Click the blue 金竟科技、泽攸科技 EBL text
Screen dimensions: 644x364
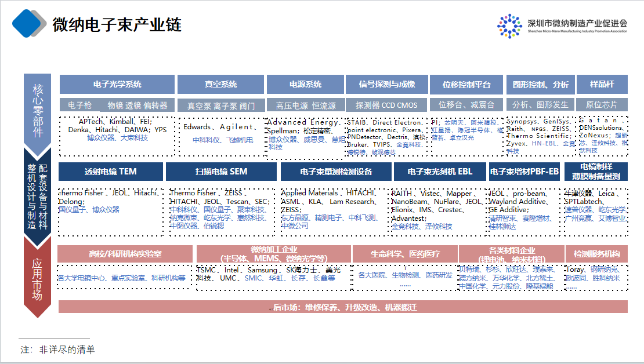[x=422, y=227]
